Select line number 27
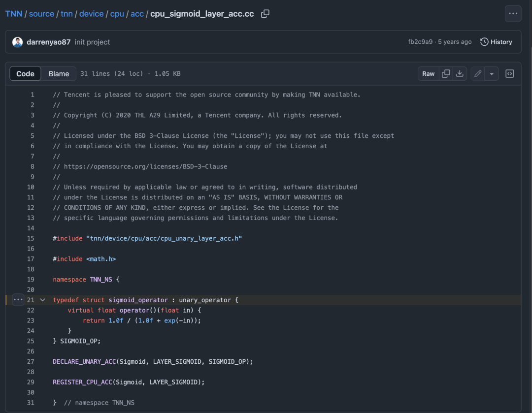The width and height of the screenshot is (532, 413). point(31,361)
